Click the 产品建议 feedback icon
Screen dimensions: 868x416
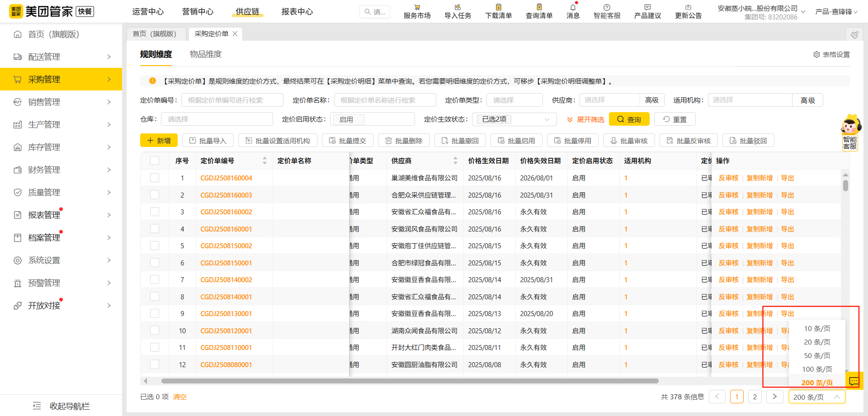pyautogui.click(x=647, y=11)
